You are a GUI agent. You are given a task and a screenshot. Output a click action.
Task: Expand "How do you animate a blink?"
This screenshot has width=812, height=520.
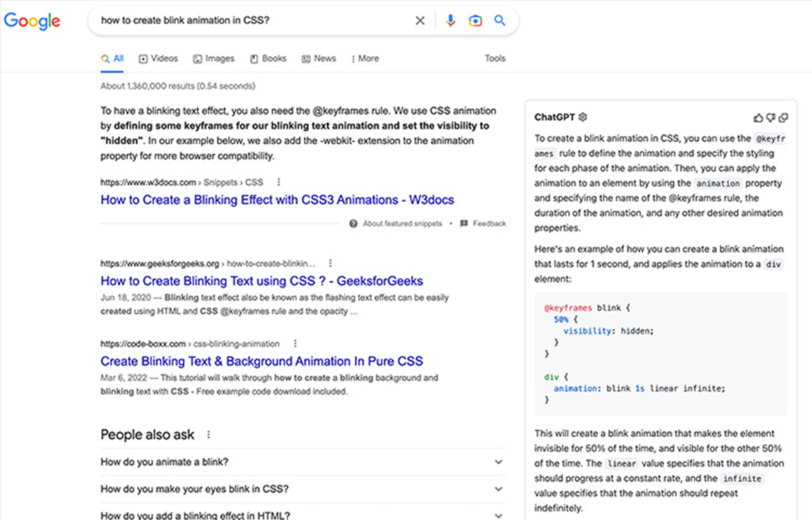pos(303,462)
